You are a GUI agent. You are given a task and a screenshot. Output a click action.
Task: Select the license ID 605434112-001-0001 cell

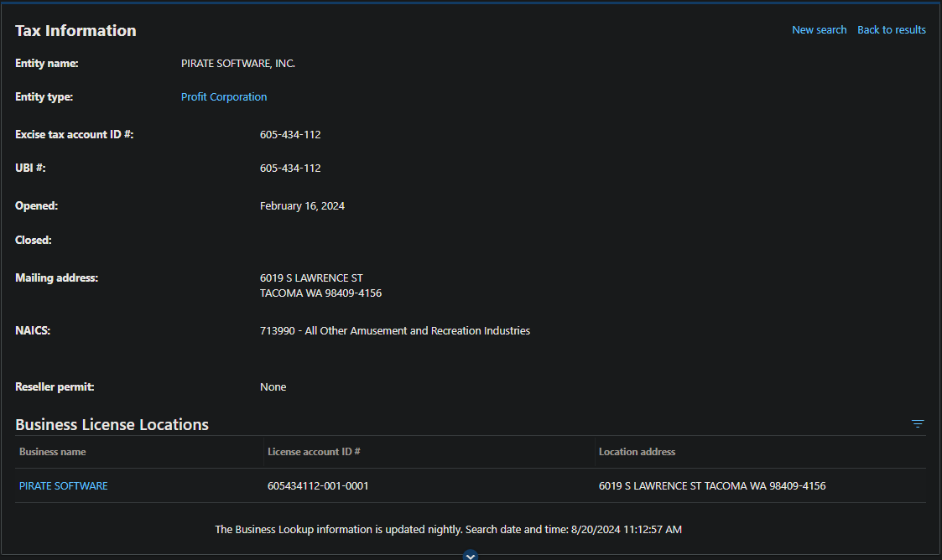(x=318, y=486)
